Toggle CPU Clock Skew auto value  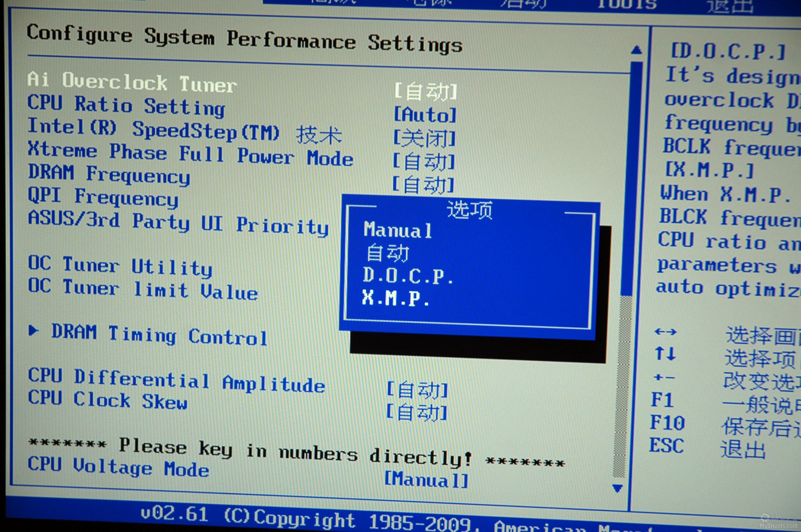[x=417, y=413]
